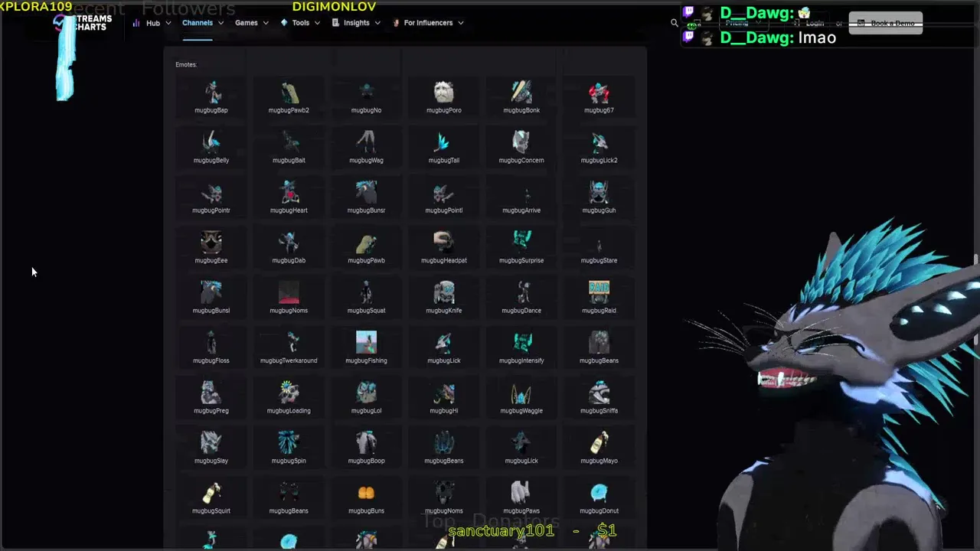980x551 pixels.
Task: Open the mugbugPoro emote image
Action: pos(444,93)
